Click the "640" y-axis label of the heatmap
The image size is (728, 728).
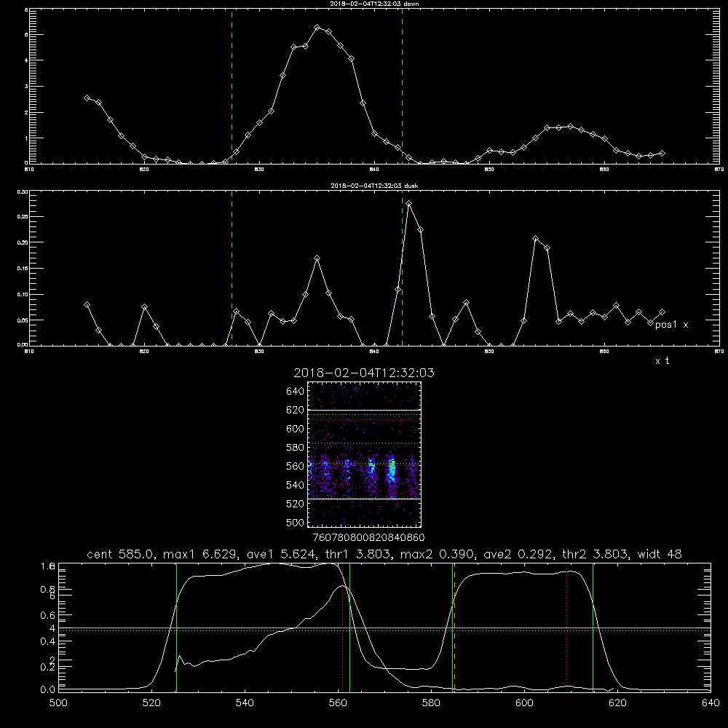296,391
